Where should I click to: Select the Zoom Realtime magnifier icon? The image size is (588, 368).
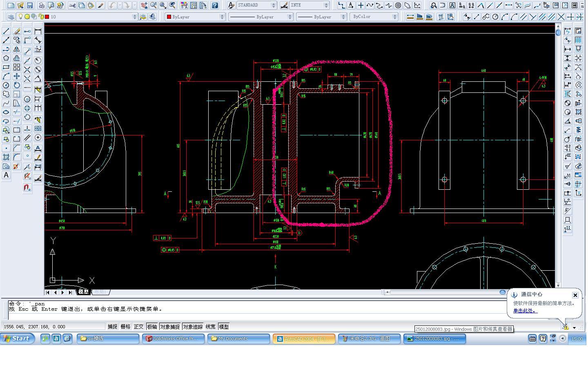[154, 5]
